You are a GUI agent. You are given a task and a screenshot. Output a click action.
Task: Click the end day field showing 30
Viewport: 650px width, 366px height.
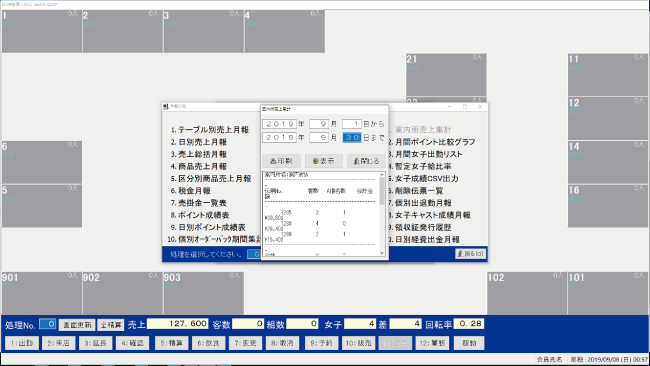[352, 138]
